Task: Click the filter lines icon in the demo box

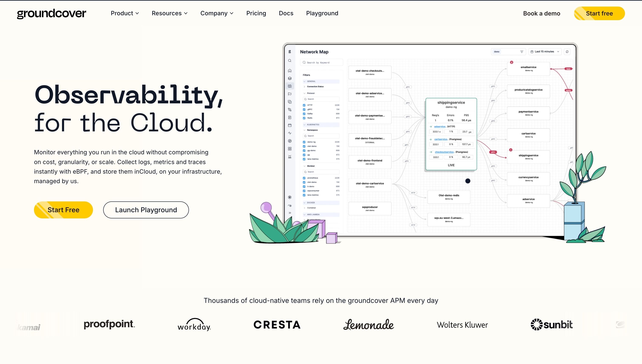Action: pos(522,52)
